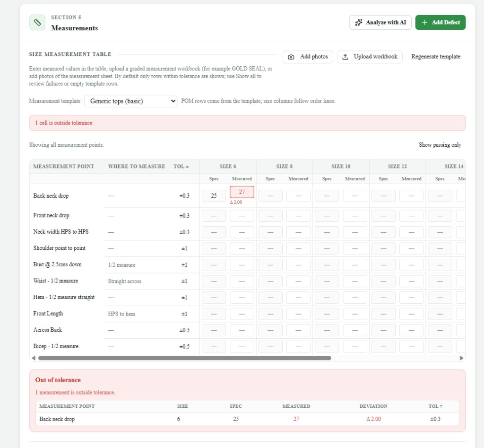Viewport: 484px width, 448px height.
Task: Click the SIZE 10 column header
Action: tap(341, 166)
